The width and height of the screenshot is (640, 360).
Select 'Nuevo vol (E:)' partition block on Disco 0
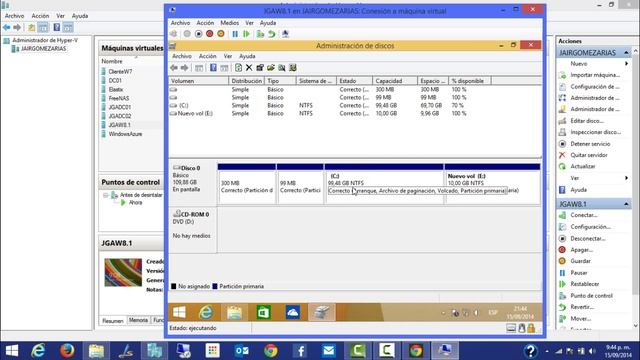tap(492, 184)
